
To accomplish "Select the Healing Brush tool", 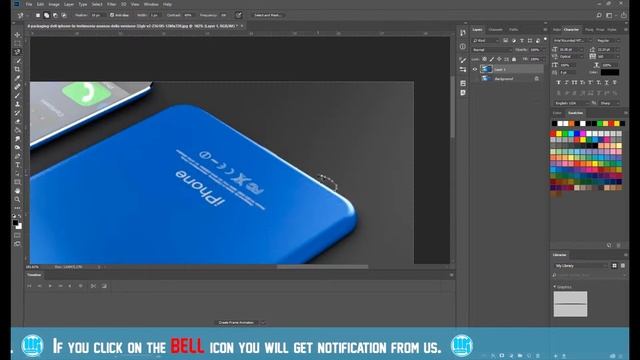I will click(17, 87).
